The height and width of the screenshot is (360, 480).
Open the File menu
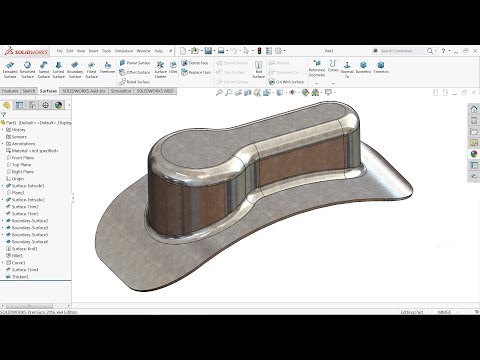point(59,51)
